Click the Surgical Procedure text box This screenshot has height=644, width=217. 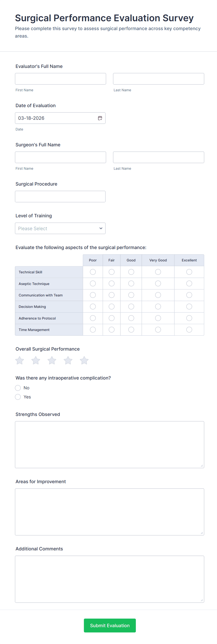coord(60,197)
